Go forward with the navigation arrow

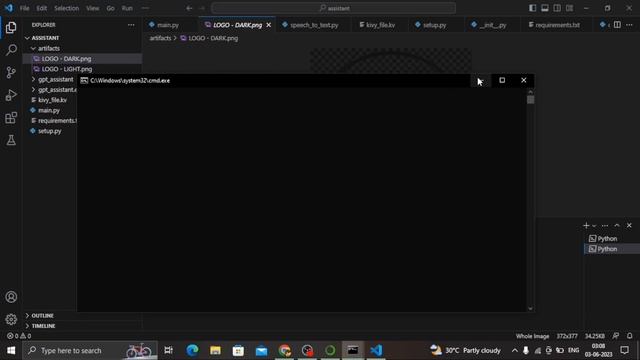point(202,8)
